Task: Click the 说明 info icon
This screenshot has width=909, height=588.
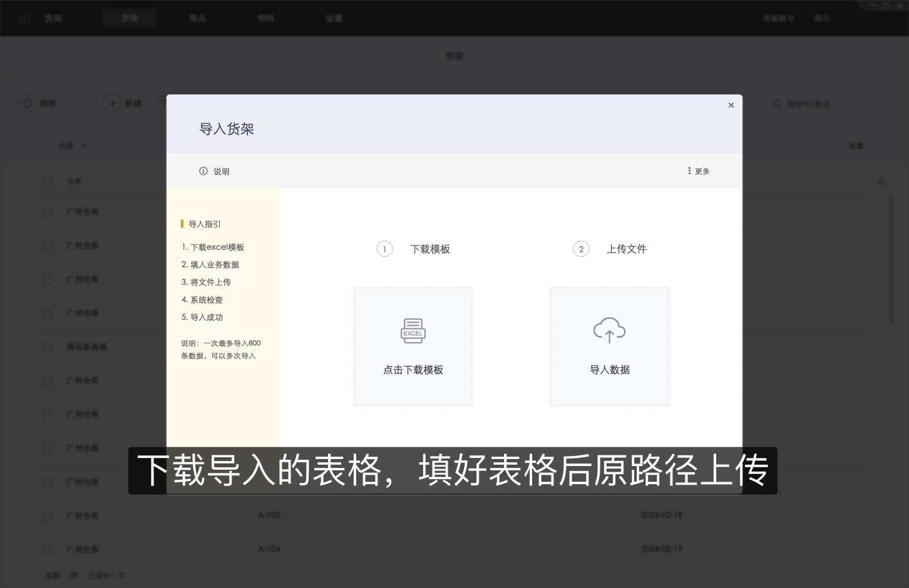Action: pyautogui.click(x=203, y=171)
